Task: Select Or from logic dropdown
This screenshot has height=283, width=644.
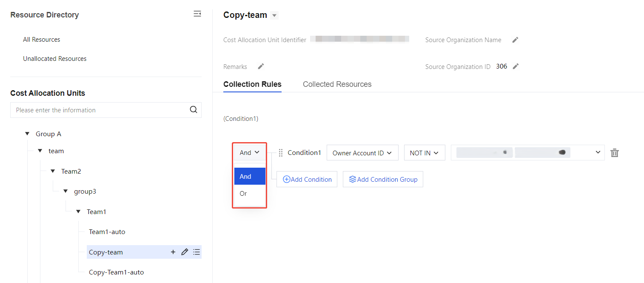Action: click(x=243, y=194)
